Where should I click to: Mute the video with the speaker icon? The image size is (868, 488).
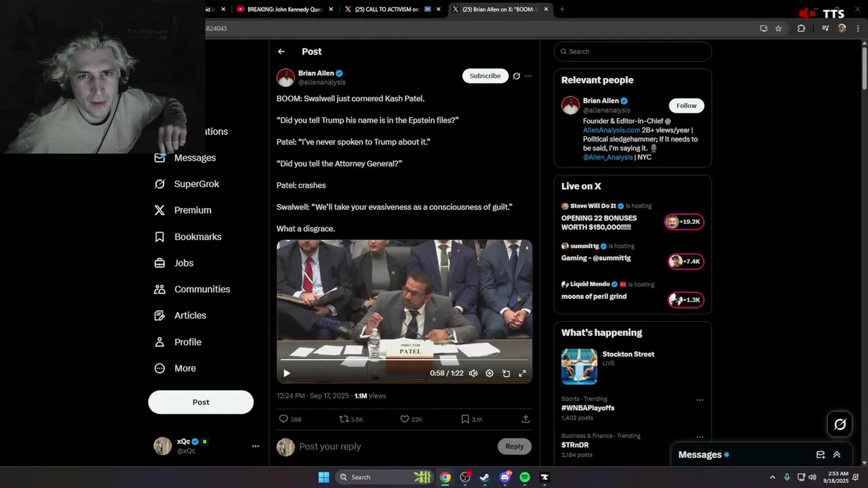point(473,373)
